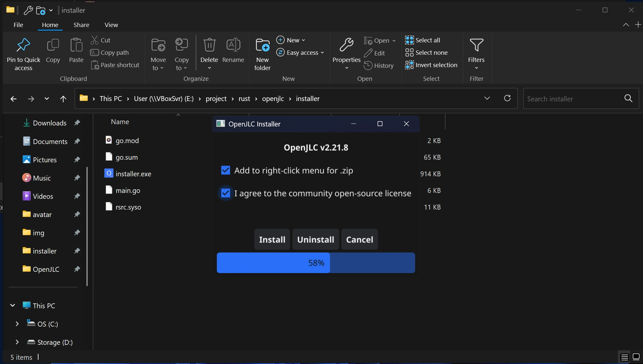Click the Select all icon
This screenshot has height=364, width=643.
(409, 40)
